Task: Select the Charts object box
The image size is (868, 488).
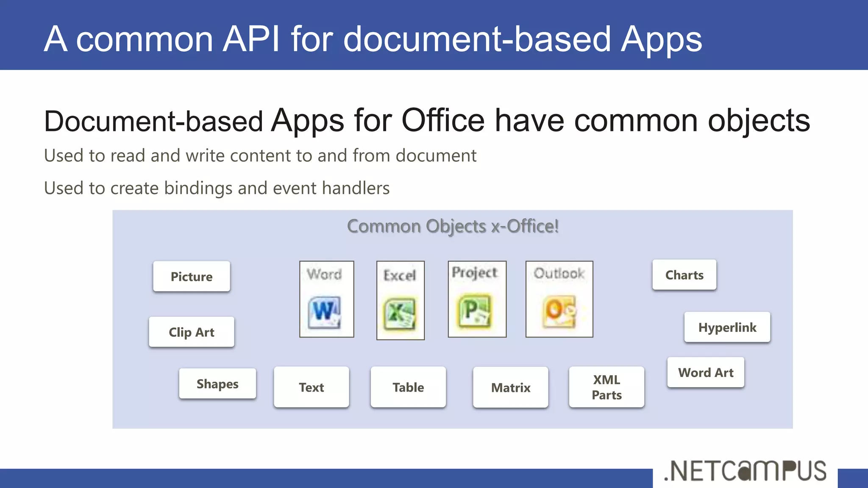Action: [x=684, y=275]
